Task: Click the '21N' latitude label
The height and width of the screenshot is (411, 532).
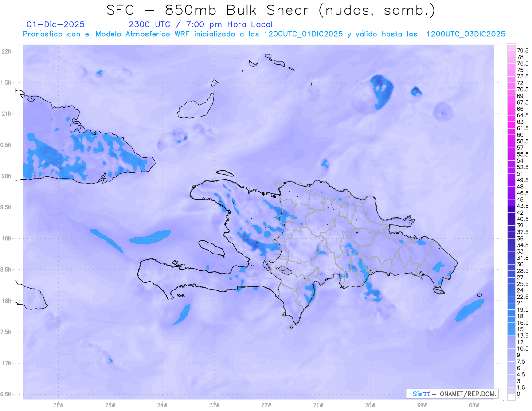Action: pyautogui.click(x=7, y=114)
